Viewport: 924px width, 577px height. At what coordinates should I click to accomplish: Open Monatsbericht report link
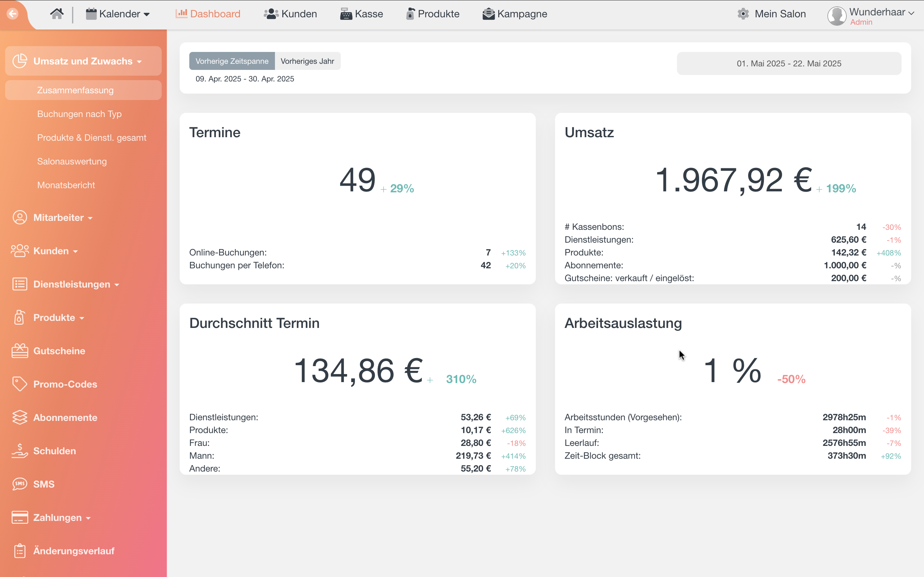tap(66, 185)
